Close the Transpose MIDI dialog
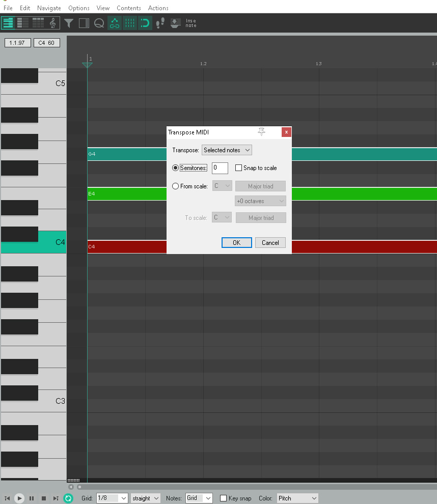 pyautogui.click(x=286, y=132)
